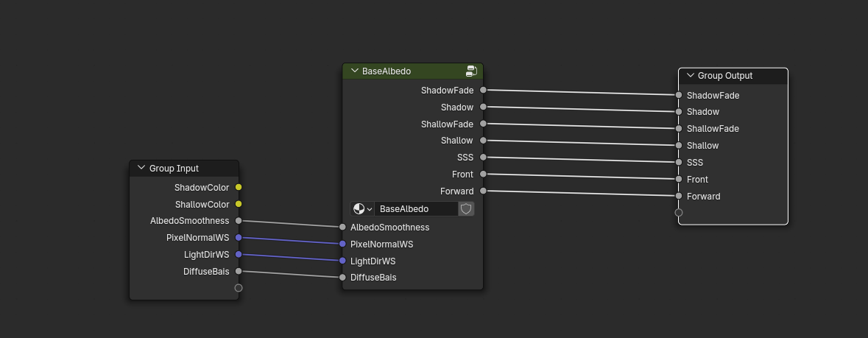Click the DiffuseBais input socket on BaseAlbedo

point(342,278)
